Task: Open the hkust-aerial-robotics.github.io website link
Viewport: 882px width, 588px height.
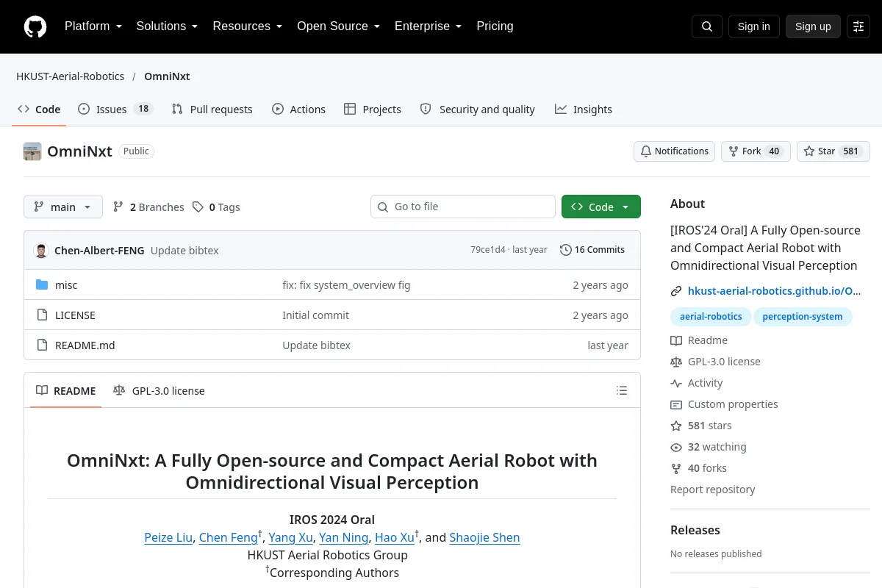Action: (775, 291)
